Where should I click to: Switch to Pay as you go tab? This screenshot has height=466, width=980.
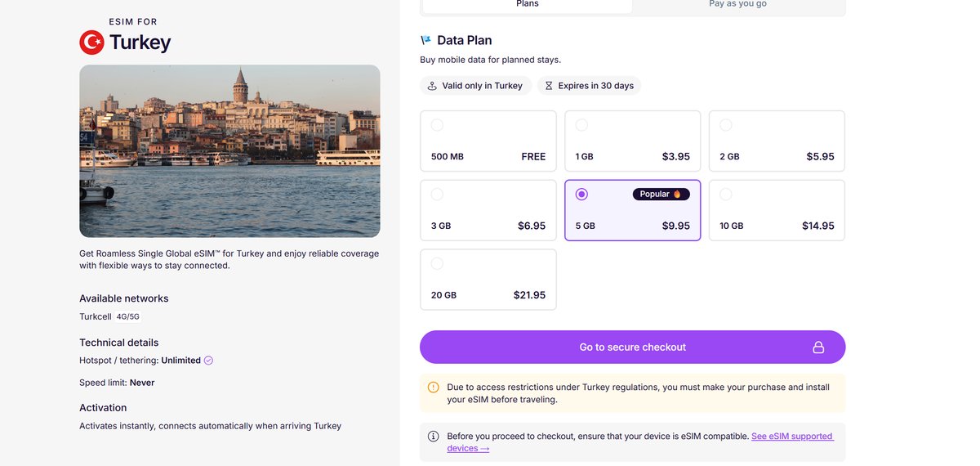point(737,5)
